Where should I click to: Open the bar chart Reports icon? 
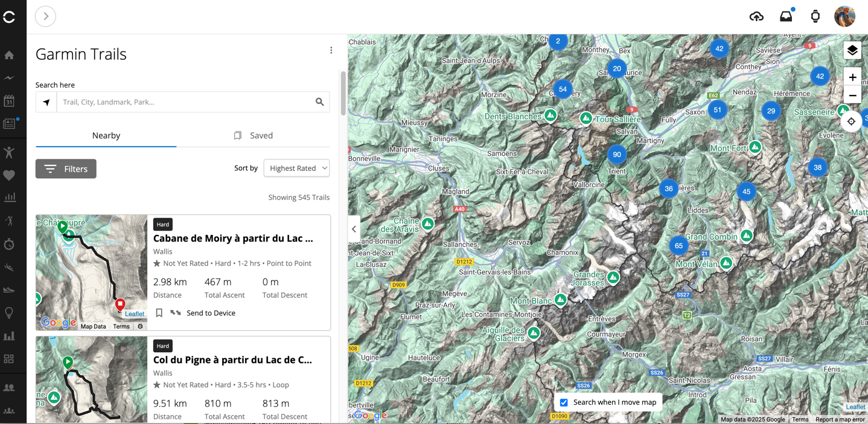click(9, 336)
